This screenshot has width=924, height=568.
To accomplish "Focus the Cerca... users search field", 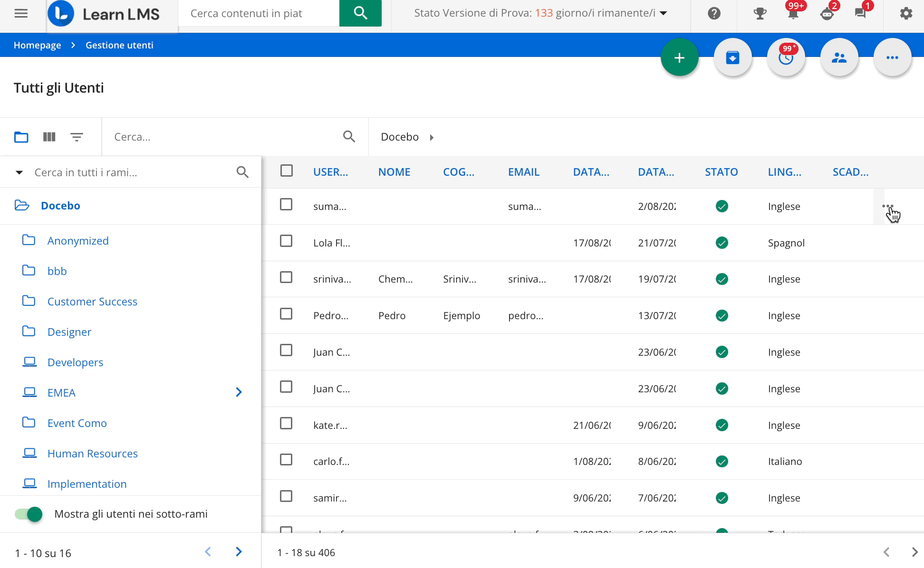I will tap(223, 137).
